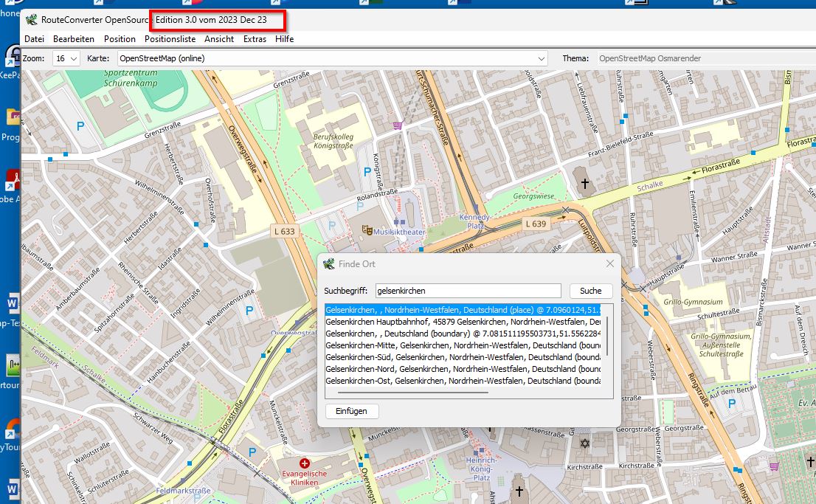Image resolution: width=816 pixels, height=504 pixels.
Task: Click the Thema OpenStreetMap Osmarender field
Action: [x=701, y=58]
